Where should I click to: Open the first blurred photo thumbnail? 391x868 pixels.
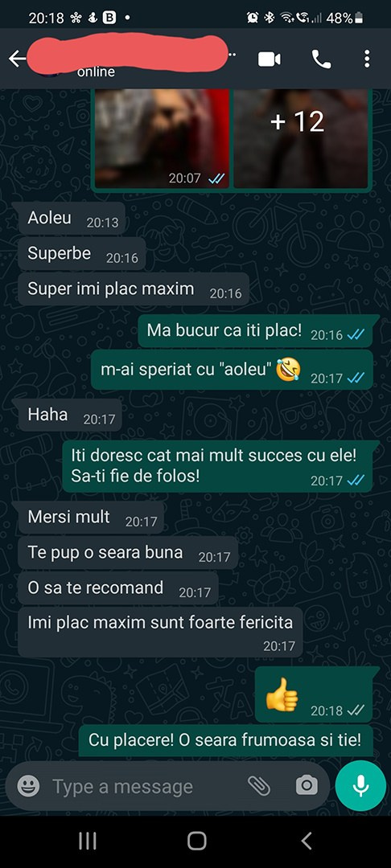tap(162, 139)
